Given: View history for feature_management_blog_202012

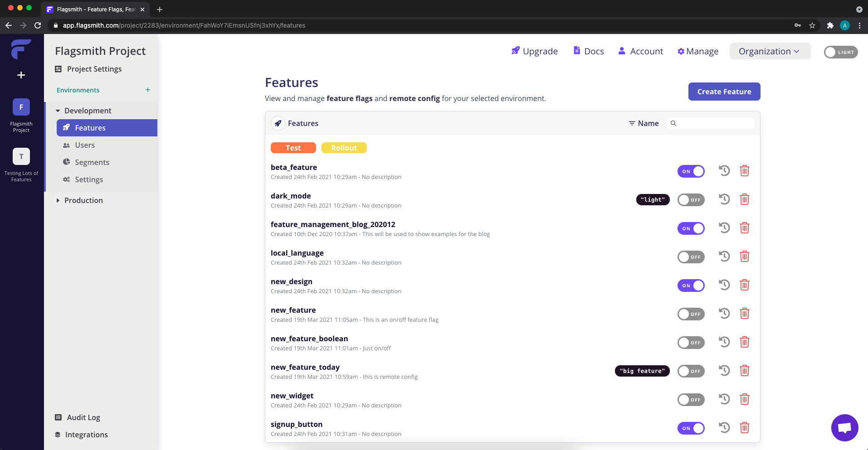Looking at the screenshot, I should (724, 228).
